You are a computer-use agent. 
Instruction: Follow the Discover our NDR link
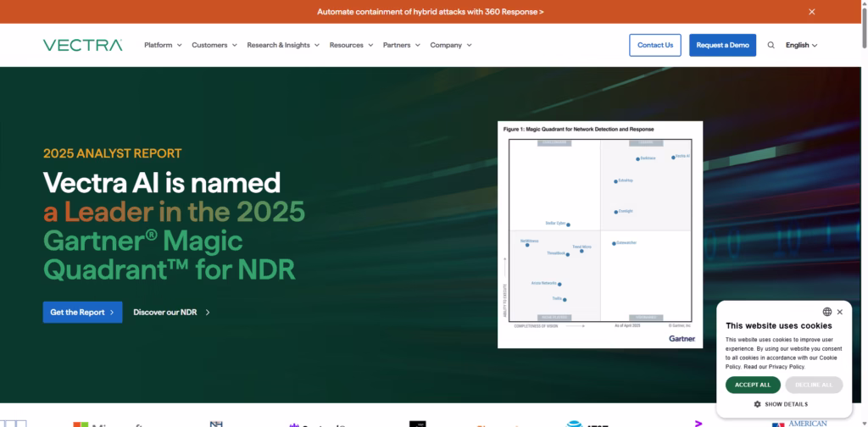[171, 312]
